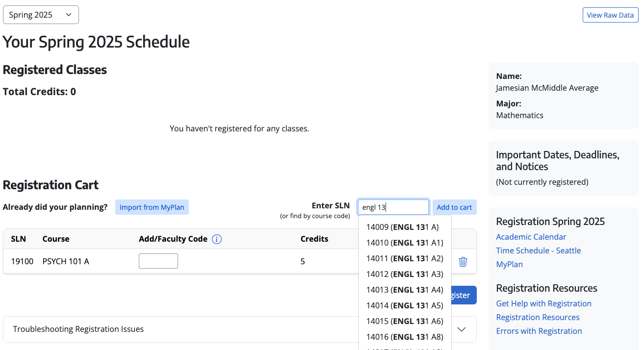Select suggestion 14016 ENGL 131 A8
Screen dimensions: 644x350
point(403,336)
